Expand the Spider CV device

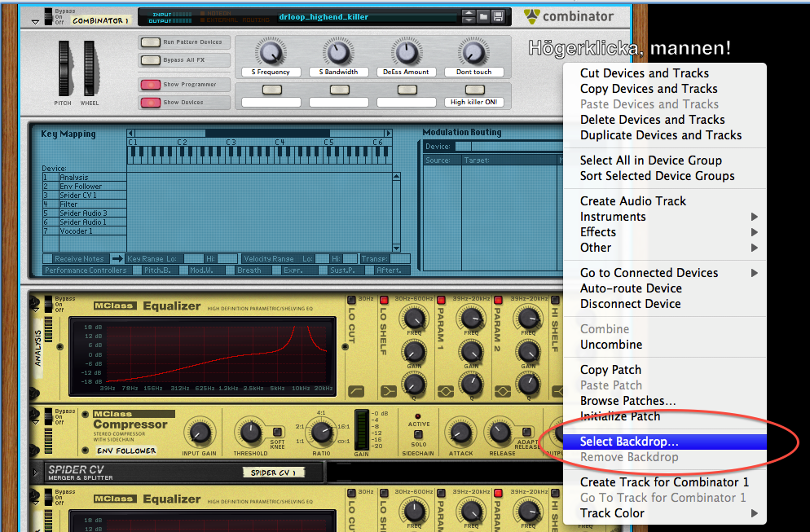coord(36,472)
